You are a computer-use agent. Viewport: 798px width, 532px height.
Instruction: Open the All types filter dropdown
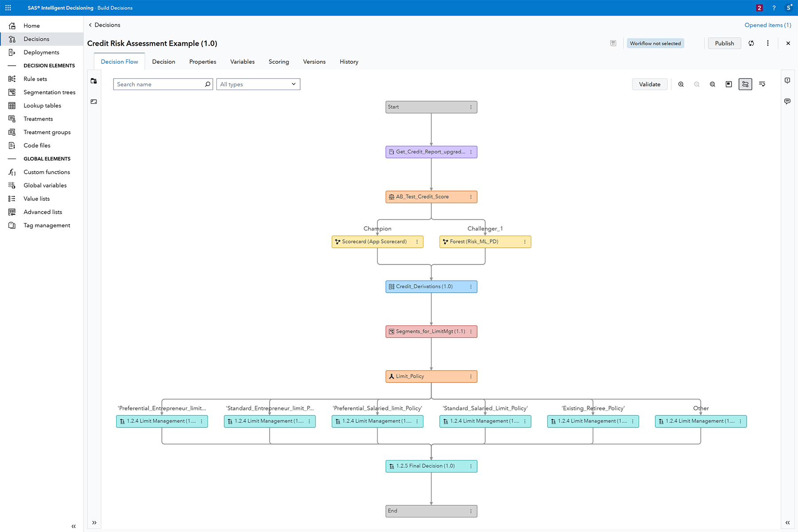click(x=258, y=84)
